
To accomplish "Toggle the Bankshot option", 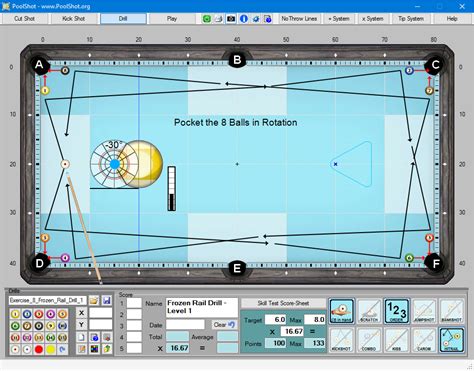I will (x=452, y=311).
